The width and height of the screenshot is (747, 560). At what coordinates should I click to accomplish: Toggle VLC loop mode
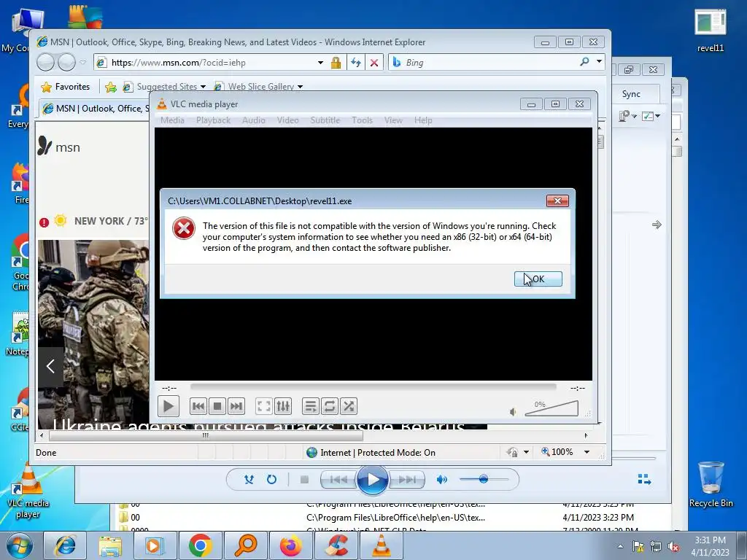[x=329, y=407]
